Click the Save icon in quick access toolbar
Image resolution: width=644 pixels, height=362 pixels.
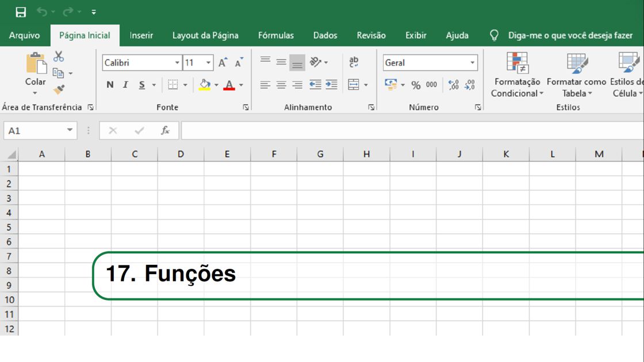(x=21, y=12)
